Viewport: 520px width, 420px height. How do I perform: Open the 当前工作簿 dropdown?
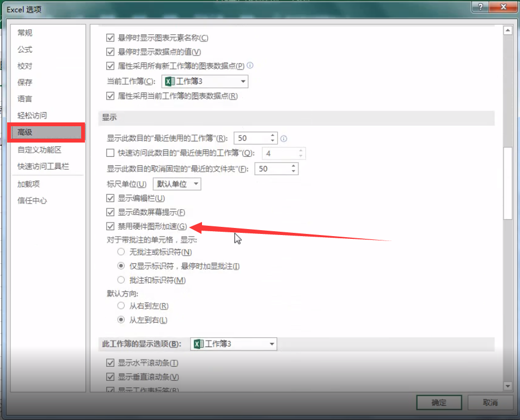tap(242, 81)
